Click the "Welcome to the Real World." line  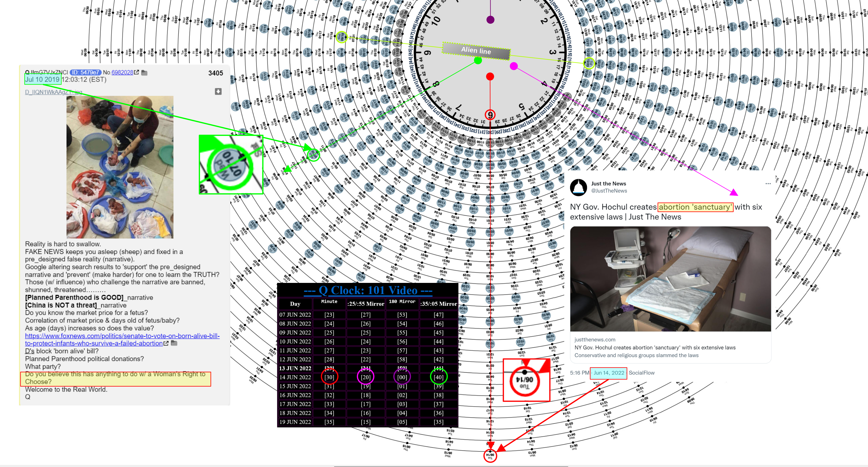pyautogui.click(x=66, y=389)
